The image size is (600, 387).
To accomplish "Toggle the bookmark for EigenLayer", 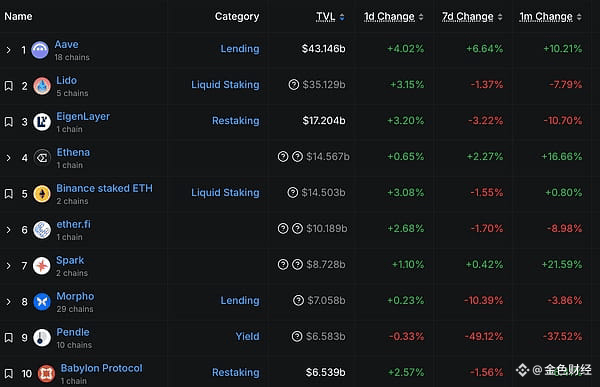I will pos(8,122).
